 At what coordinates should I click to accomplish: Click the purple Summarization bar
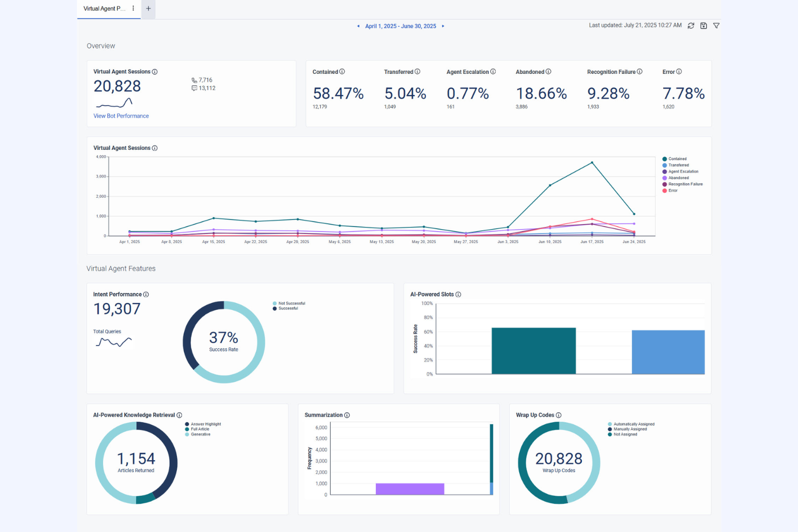410,489
